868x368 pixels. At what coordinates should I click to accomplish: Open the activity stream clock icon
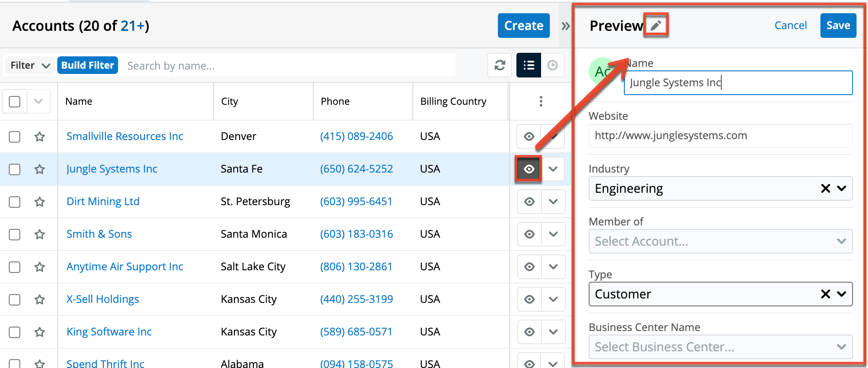pos(553,66)
